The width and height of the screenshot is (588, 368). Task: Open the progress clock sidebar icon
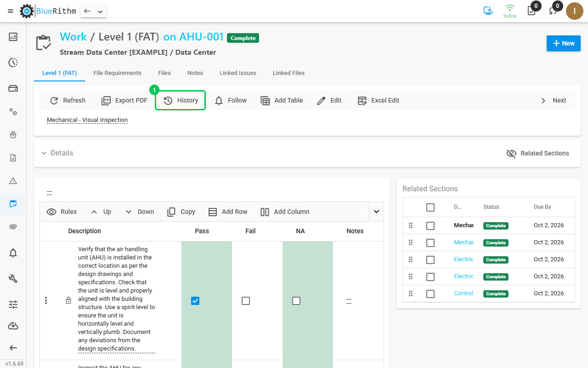pyautogui.click(x=13, y=63)
